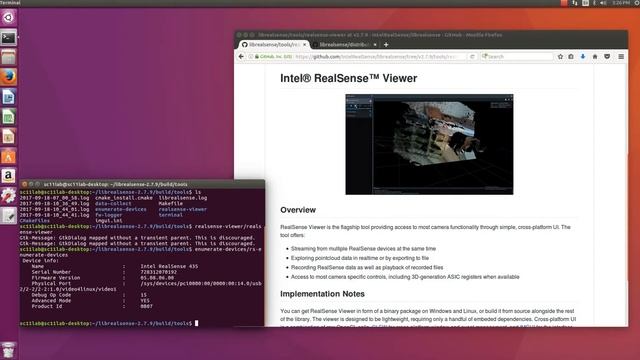Go to the Firefox home page icon
The width and height of the screenshot is (640, 360).
pyautogui.click(x=595, y=57)
